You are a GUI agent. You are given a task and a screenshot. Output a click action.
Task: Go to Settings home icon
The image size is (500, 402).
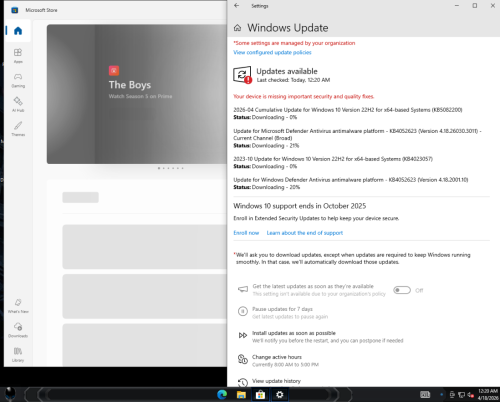237,28
